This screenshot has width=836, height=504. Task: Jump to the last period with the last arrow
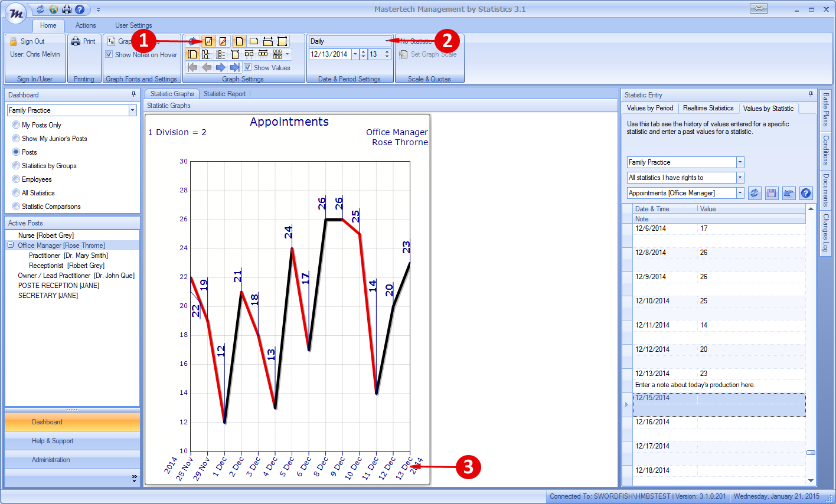(x=235, y=67)
